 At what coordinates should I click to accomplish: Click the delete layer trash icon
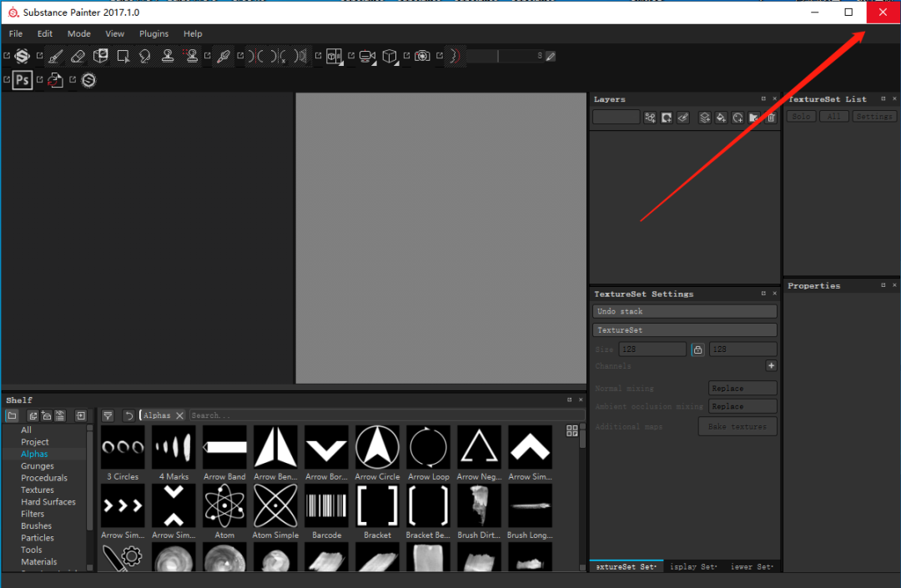click(x=771, y=118)
